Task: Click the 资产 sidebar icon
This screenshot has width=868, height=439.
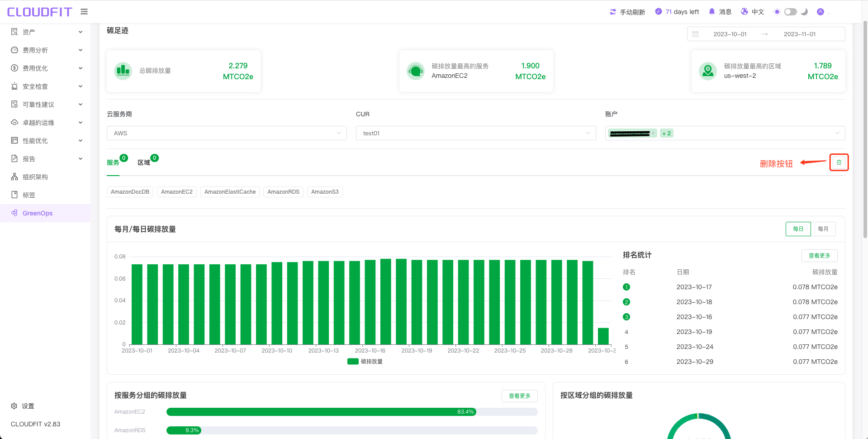Action: coord(14,32)
